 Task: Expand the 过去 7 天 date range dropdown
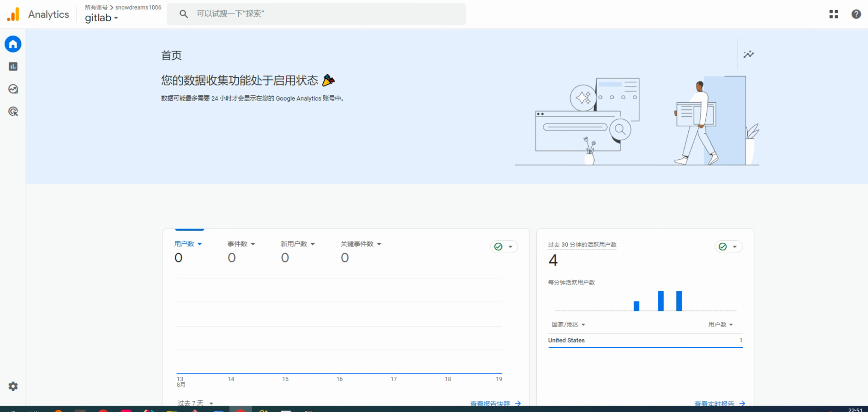coord(195,403)
